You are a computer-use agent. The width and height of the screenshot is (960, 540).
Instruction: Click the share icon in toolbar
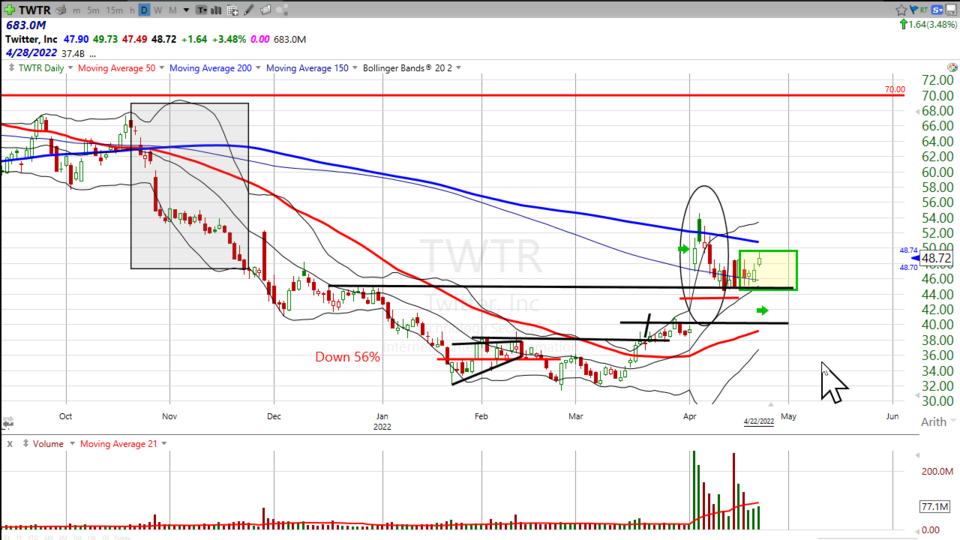(x=282, y=10)
